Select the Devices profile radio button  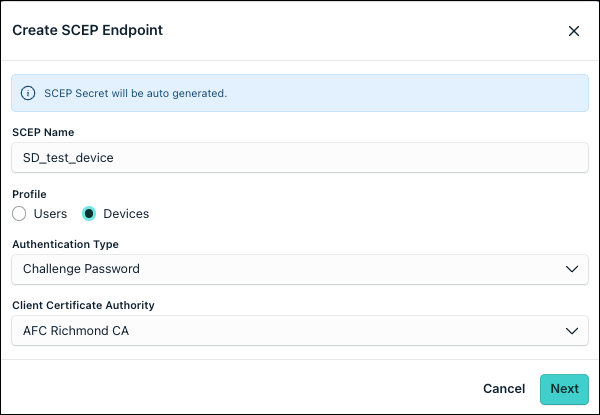point(89,213)
